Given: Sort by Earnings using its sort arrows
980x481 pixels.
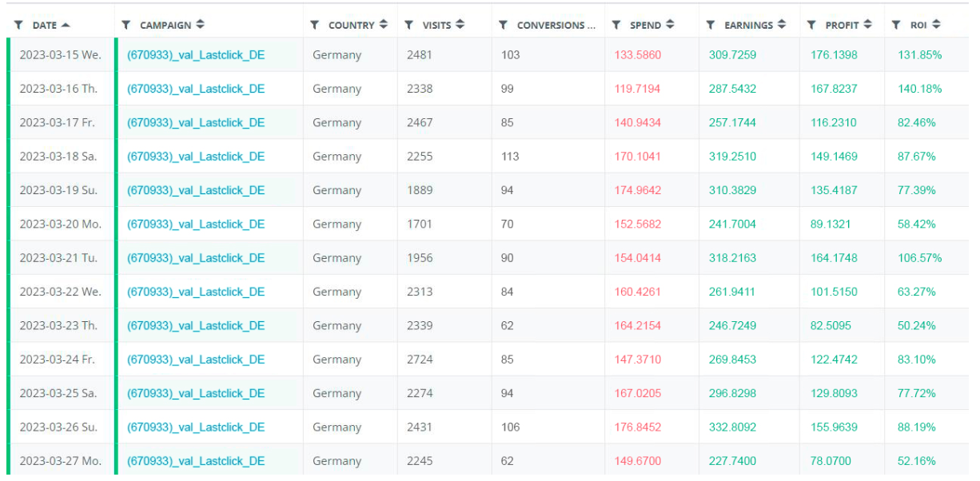Looking at the screenshot, I should pyautogui.click(x=782, y=25).
